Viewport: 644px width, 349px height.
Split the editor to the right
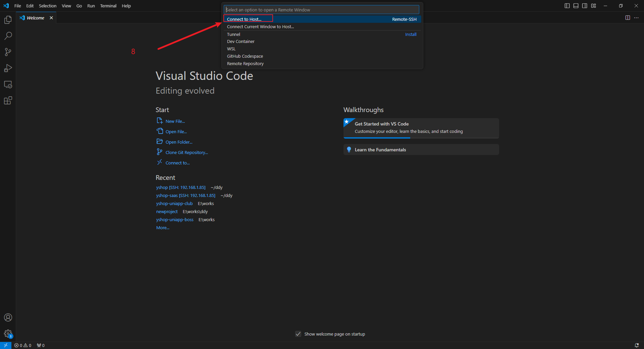[x=628, y=18]
